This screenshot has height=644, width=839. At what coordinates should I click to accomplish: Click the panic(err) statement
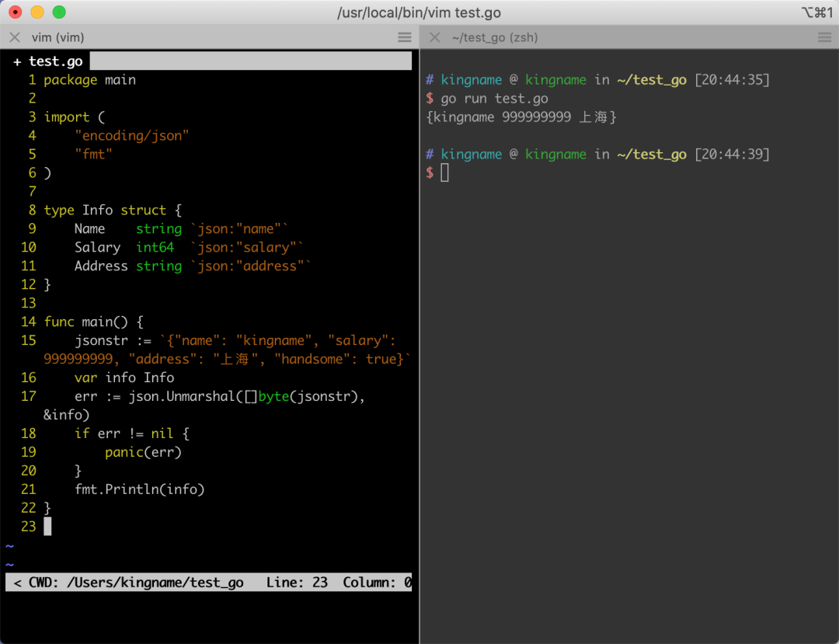click(x=144, y=453)
